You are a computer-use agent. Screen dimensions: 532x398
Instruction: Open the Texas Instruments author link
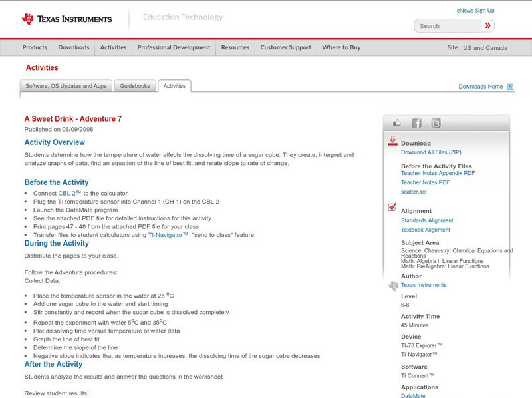pyautogui.click(x=424, y=285)
